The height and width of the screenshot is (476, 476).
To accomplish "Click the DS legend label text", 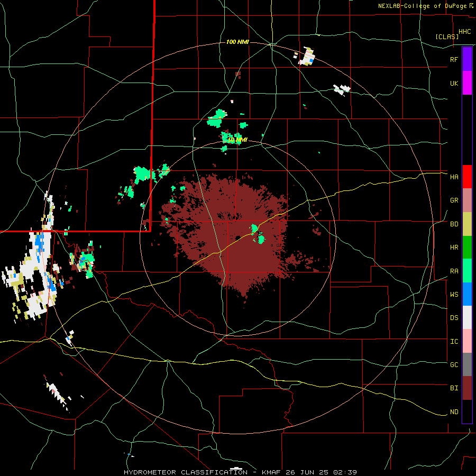I will pos(454,318).
